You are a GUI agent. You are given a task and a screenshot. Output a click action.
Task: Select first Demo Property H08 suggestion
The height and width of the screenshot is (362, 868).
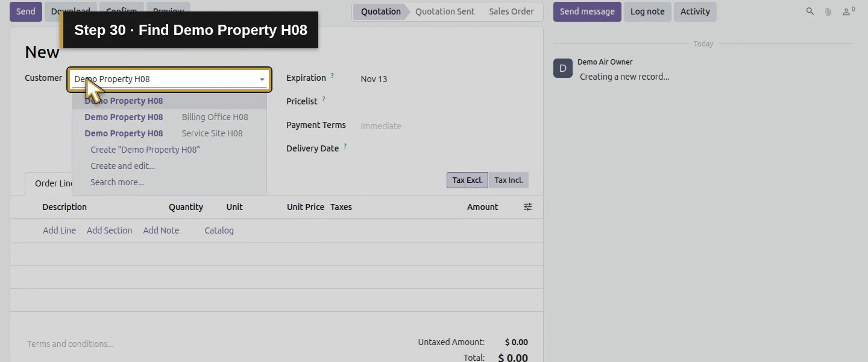(169, 101)
